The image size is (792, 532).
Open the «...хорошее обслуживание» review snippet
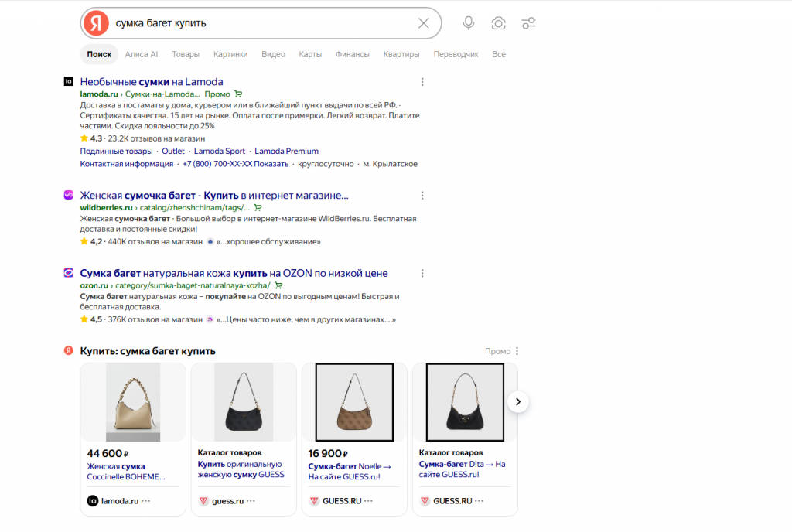[x=268, y=242]
